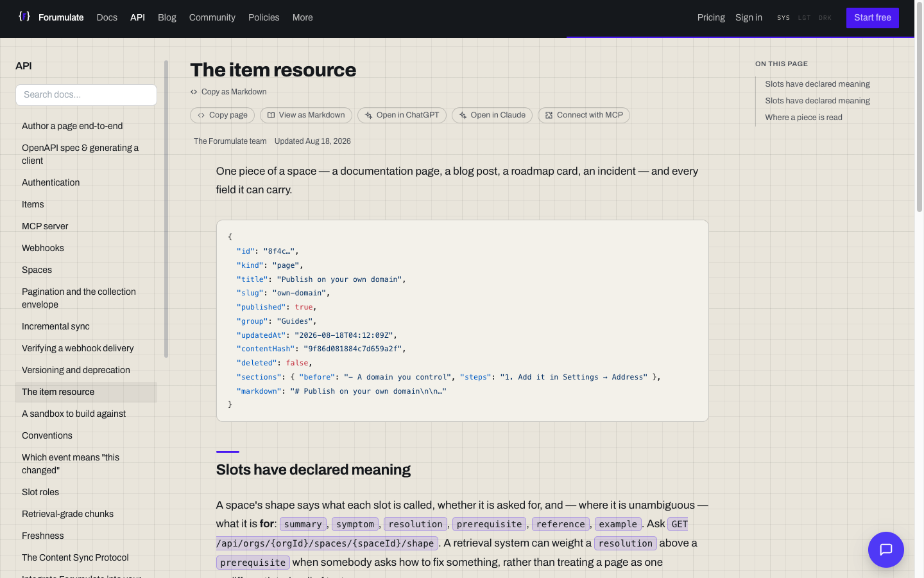Open Verifying a webhook delivery doc
This screenshot has height=578, width=924.
(x=86, y=349)
